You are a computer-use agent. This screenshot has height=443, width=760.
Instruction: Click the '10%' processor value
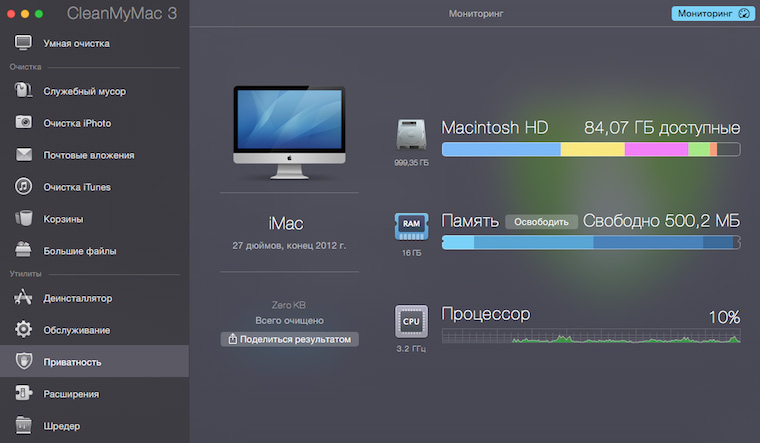pos(724,317)
